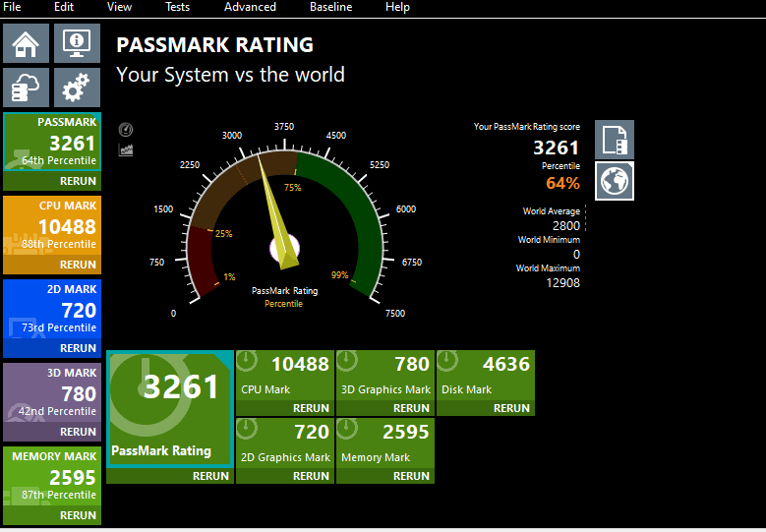Viewport: 766px width, 532px height.
Task: Click the results report document icon
Action: (615, 140)
